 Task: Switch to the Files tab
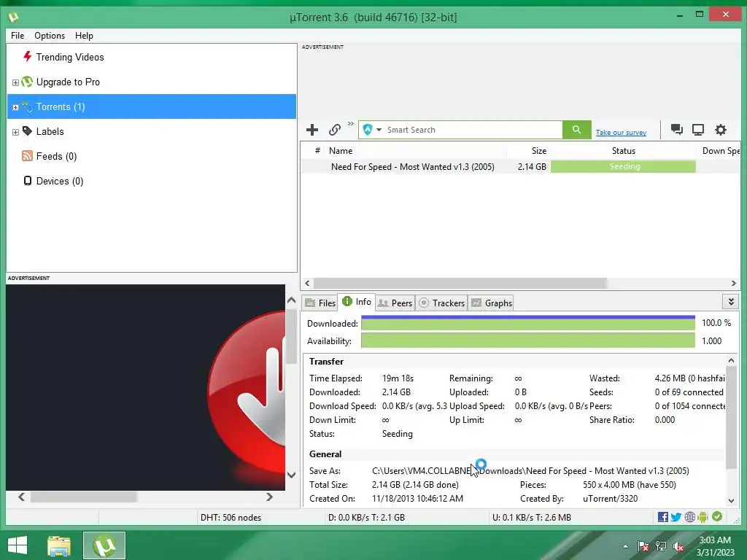(320, 303)
